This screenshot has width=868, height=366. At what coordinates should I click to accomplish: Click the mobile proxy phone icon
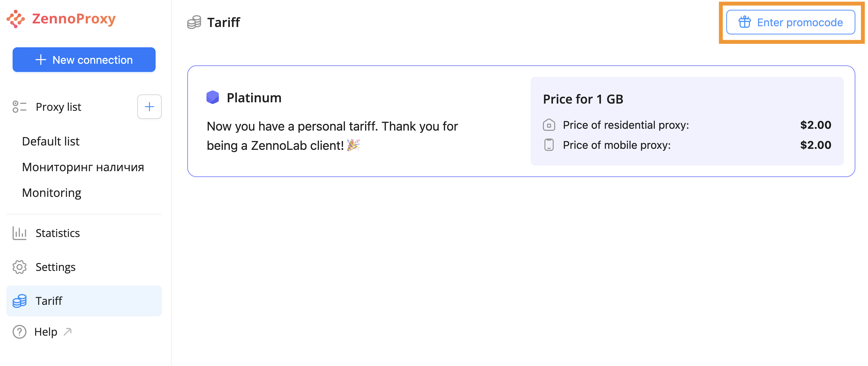[549, 145]
